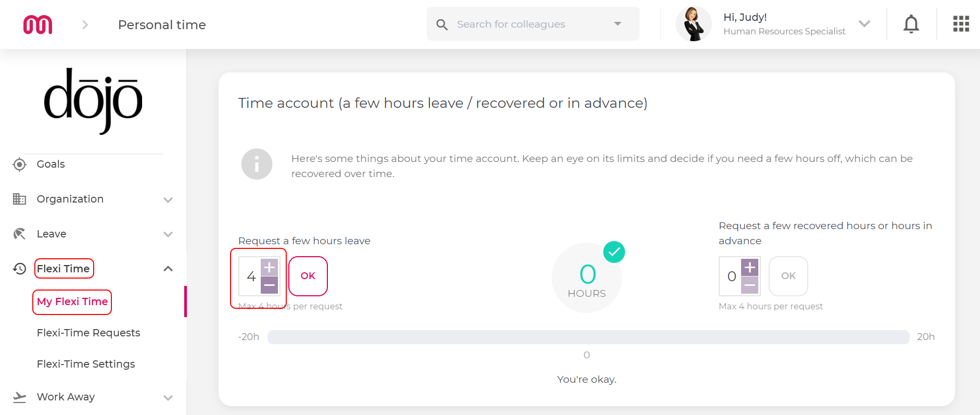
Task: Open Flexi-Time Requests page
Action: [x=88, y=333]
